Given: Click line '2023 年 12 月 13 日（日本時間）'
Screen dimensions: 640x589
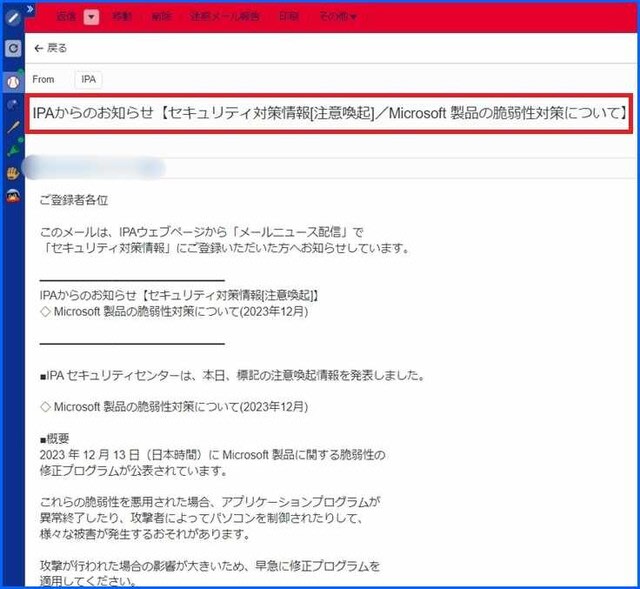Looking at the screenshot, I should [x=212, y=455].
